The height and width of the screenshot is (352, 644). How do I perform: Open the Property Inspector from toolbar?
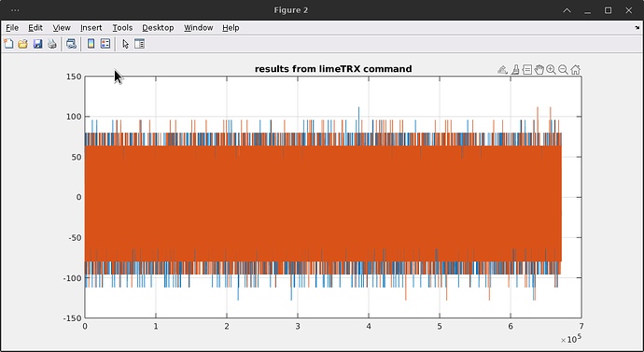pos(140,44)
